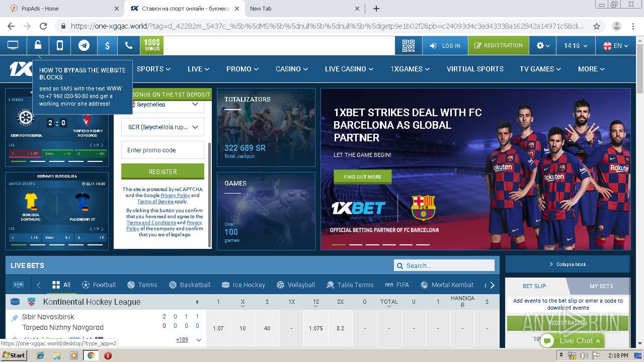Open the 1XGAMES menu

tap(410, 69)
